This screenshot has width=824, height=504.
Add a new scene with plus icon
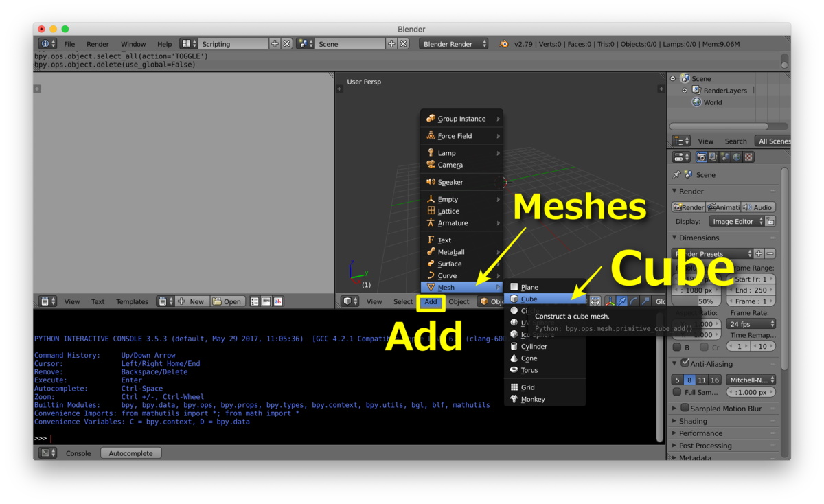[x=392, y=44]
